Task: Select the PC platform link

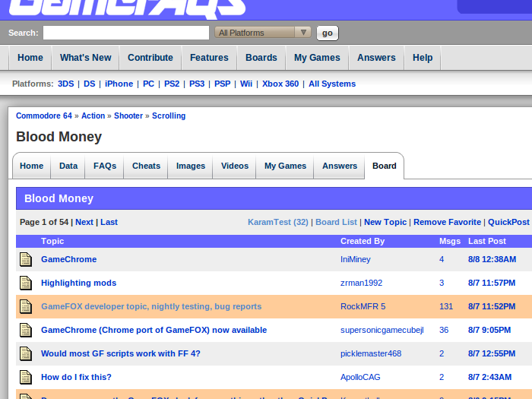Action: coord(149,84)
